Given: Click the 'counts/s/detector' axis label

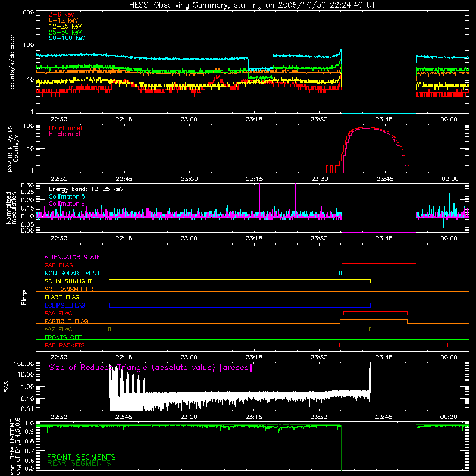Looking at the screenshot, I should [12, 62].
